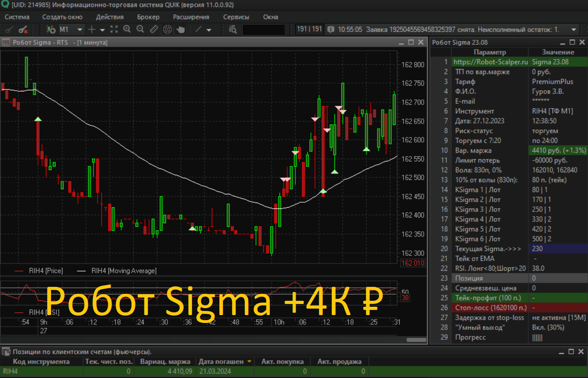This screenshot has width=588, height=378.
Task: Open the Брокер menu
Action: (148, 17)
